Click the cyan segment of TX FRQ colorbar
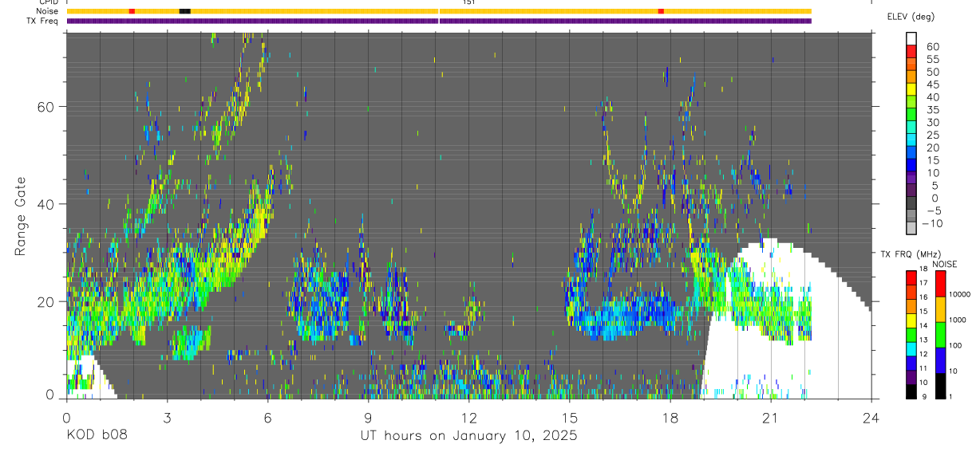The height and width of the screenshot is (452, 980). click(911, 349)
